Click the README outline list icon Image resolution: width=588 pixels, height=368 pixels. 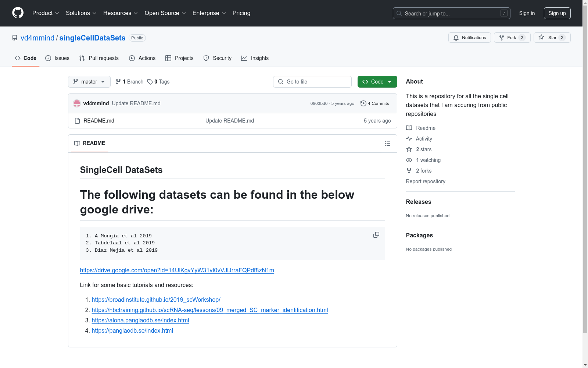387,144
